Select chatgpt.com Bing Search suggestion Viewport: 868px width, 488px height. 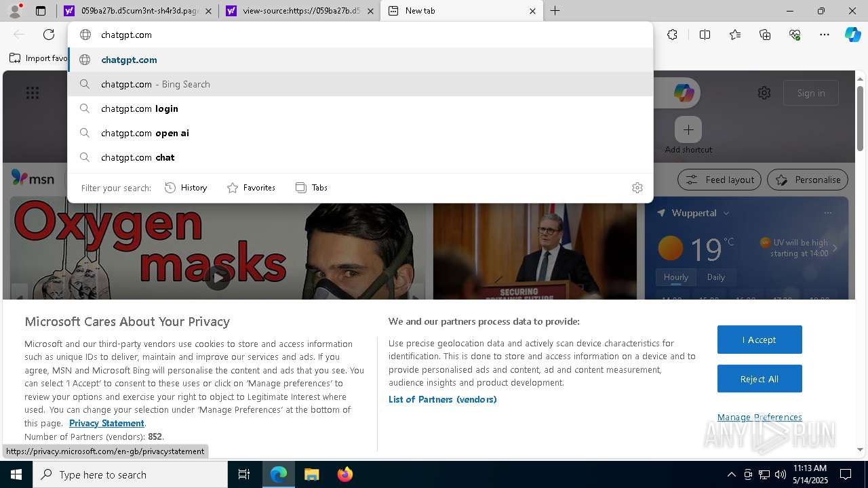(360, 84)
